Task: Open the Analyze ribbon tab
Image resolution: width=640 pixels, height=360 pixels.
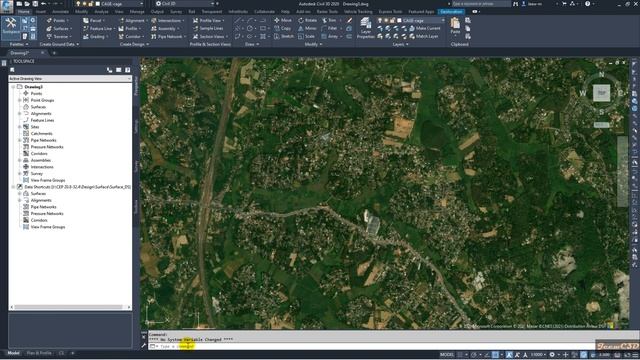Action: 101,12
